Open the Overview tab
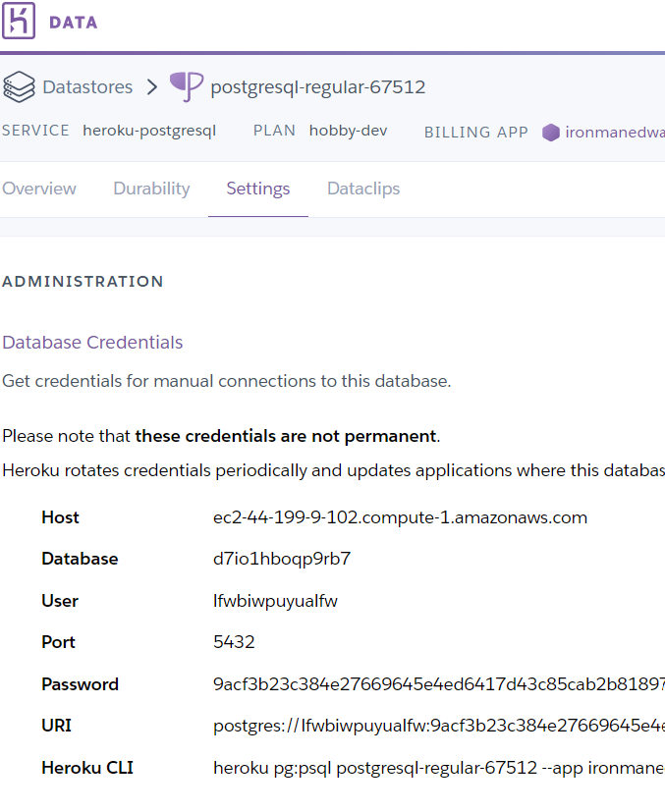Screen dimensions: 665x812 pos(39,189)
